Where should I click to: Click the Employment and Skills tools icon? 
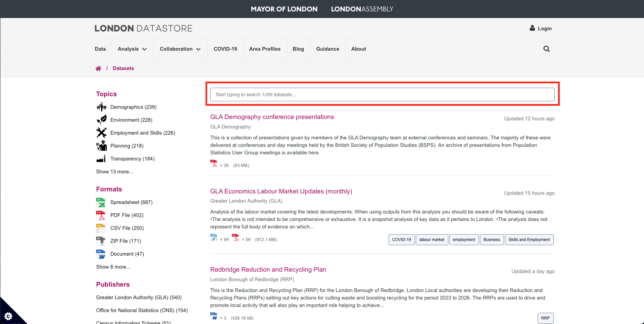[101, 133]
